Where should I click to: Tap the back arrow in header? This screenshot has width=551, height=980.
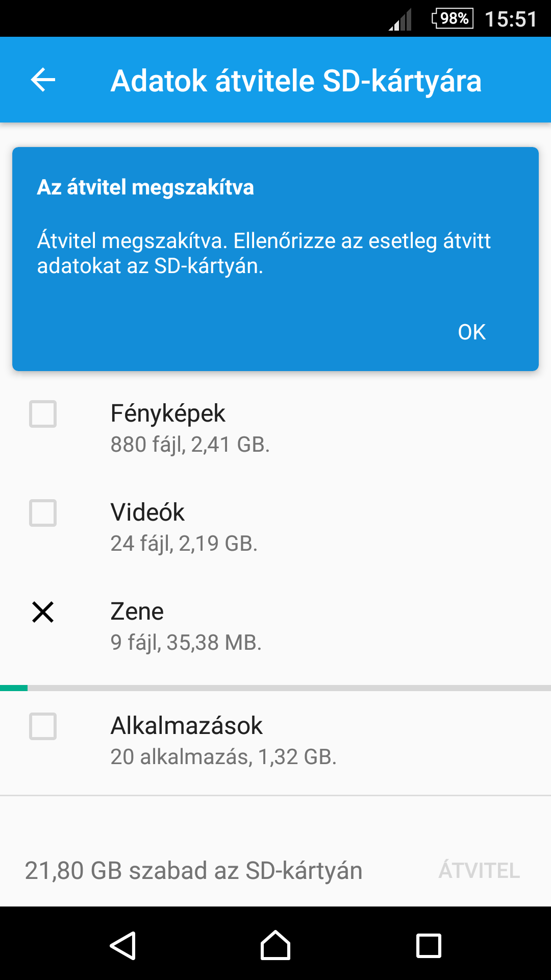[x=43, y=80]
